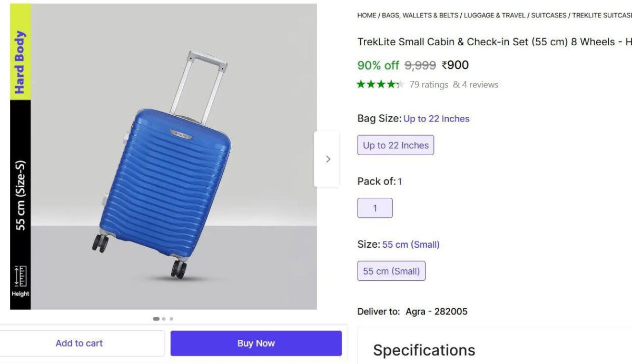Image resolution: width=632 pixels, height=364 pixels.
Task: Select the '55 cm (Small)' size option
Action: (391, 271)
